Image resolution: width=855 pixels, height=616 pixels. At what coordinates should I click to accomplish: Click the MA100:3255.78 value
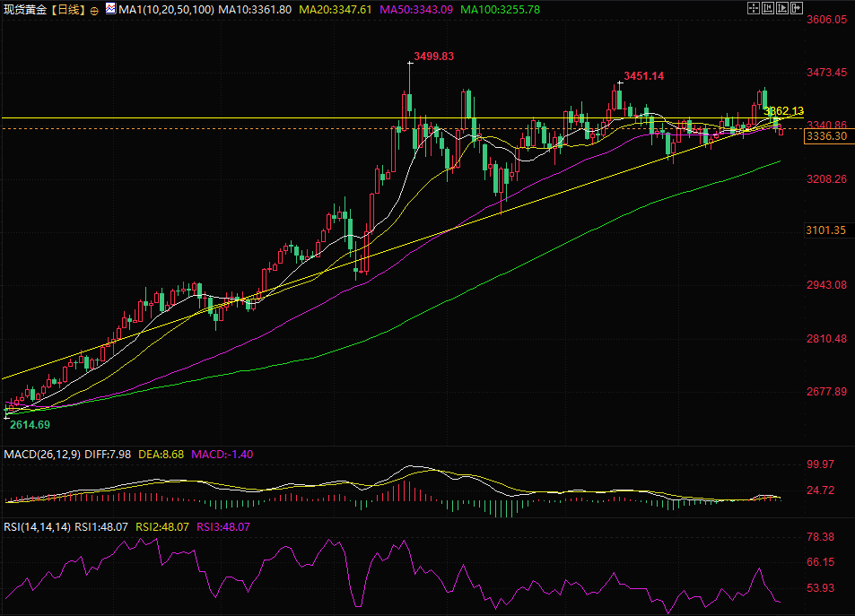tap(500, 10)
